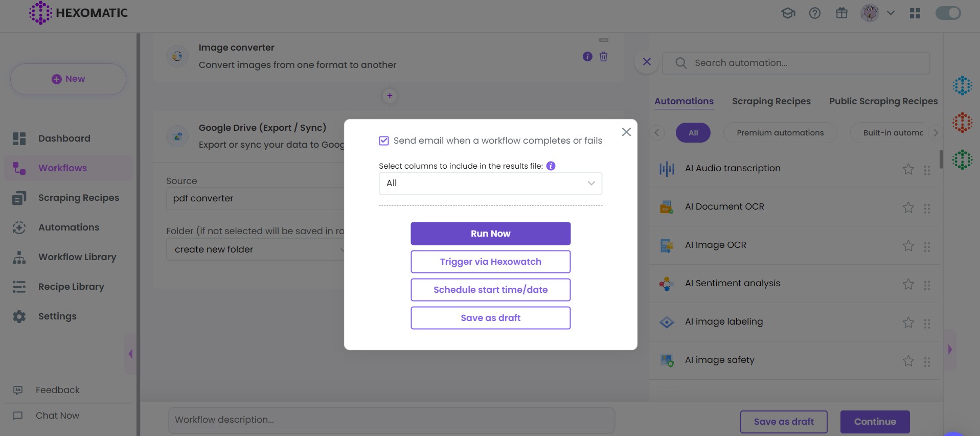This screenshot has height=436, width=980.
Task: Open the apps grid icon in header
Action: click(915, 13)
